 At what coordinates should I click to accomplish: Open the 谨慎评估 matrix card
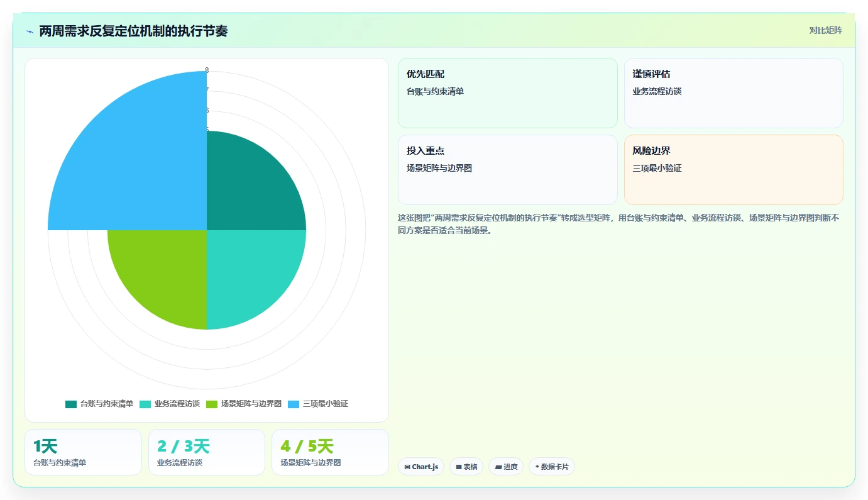pyautogui.click(x=733, y=93)
